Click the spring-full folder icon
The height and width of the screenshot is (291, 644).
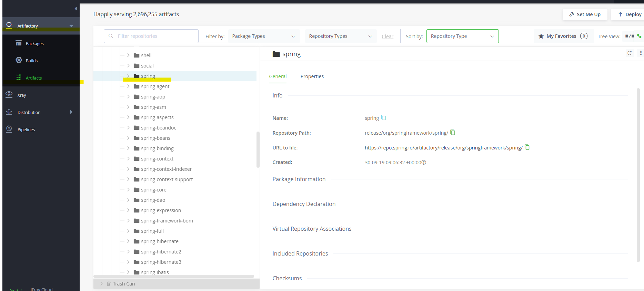point(137,231)
